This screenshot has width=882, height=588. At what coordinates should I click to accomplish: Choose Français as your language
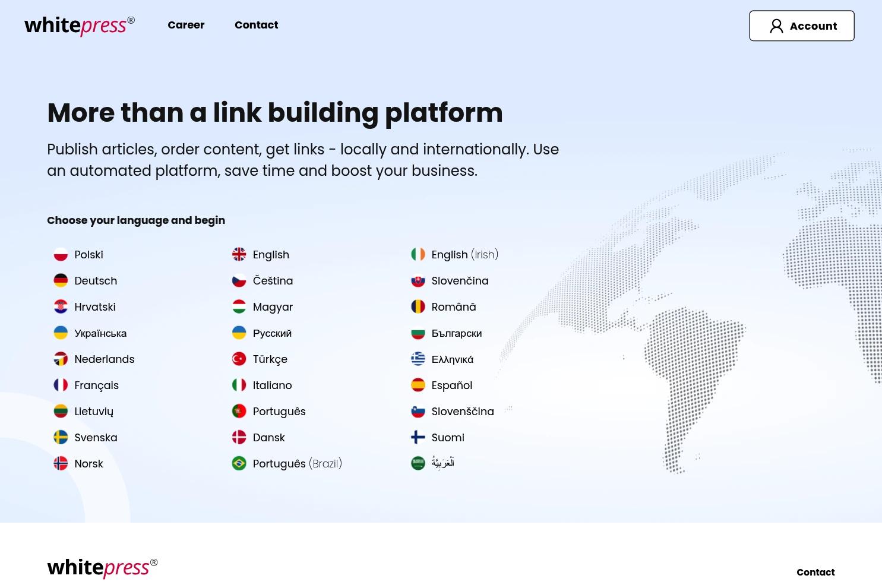pos(96,385)
